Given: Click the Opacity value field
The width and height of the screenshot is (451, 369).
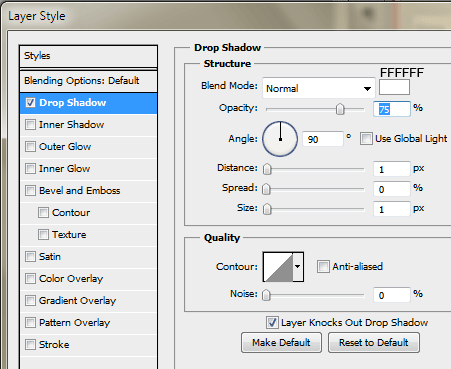Looking at the screenshot, I should (x=392, y=109).
